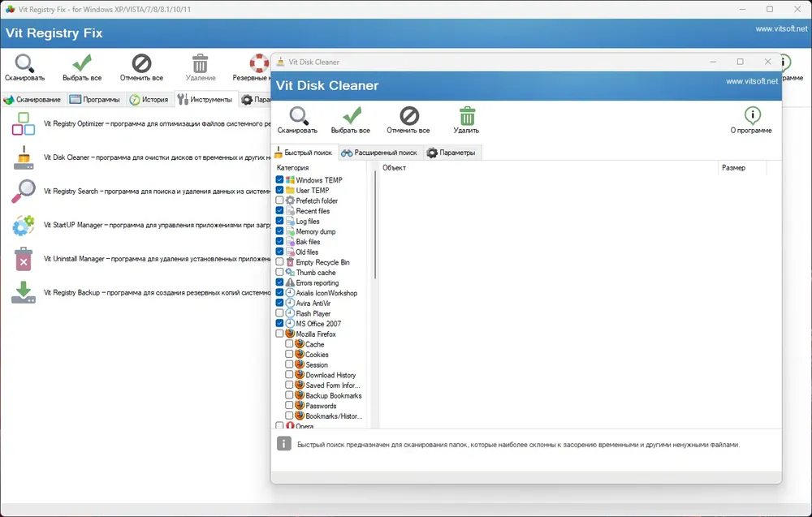
Task: Select the Axialis IconWorkshop row
Action: click(326, 293)
